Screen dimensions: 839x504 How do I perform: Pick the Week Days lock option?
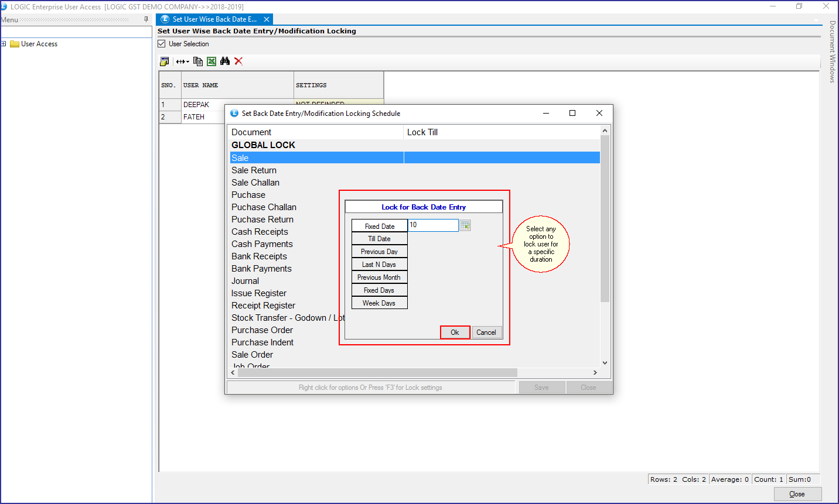tap(380, 303)
